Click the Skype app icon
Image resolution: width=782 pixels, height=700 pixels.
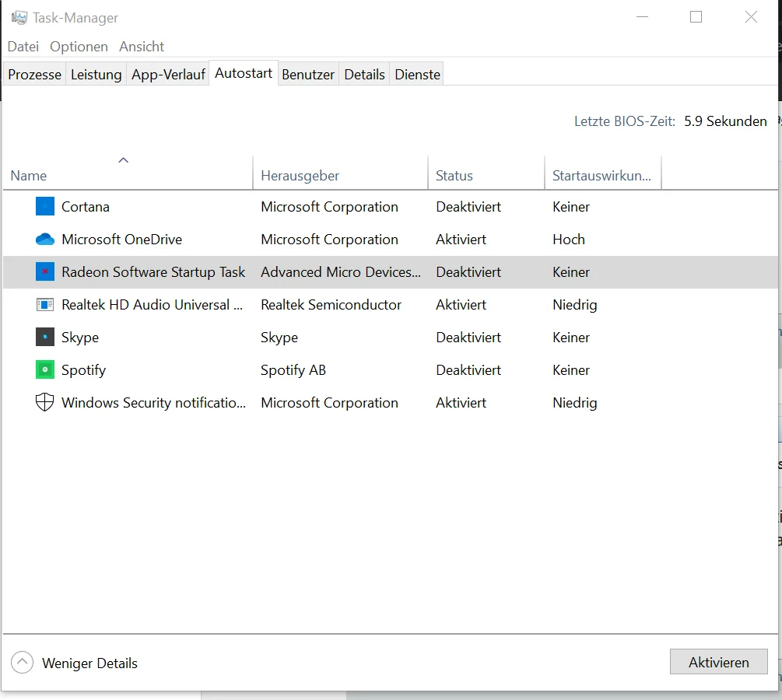[x=45, y=337]
